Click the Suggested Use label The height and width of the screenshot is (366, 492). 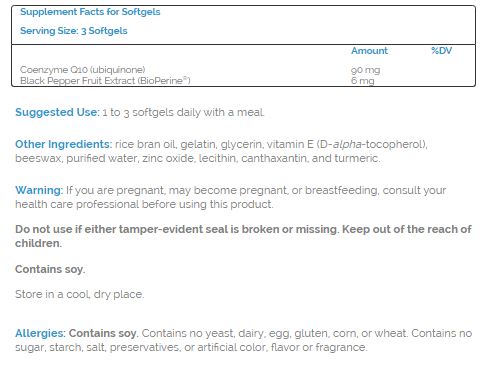point(57,112)
